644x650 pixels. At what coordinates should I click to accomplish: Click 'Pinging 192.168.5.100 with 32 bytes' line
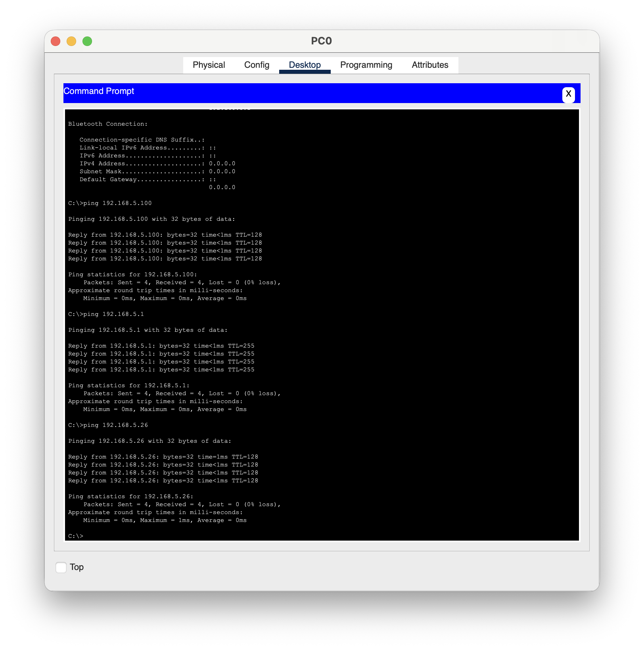151,219
